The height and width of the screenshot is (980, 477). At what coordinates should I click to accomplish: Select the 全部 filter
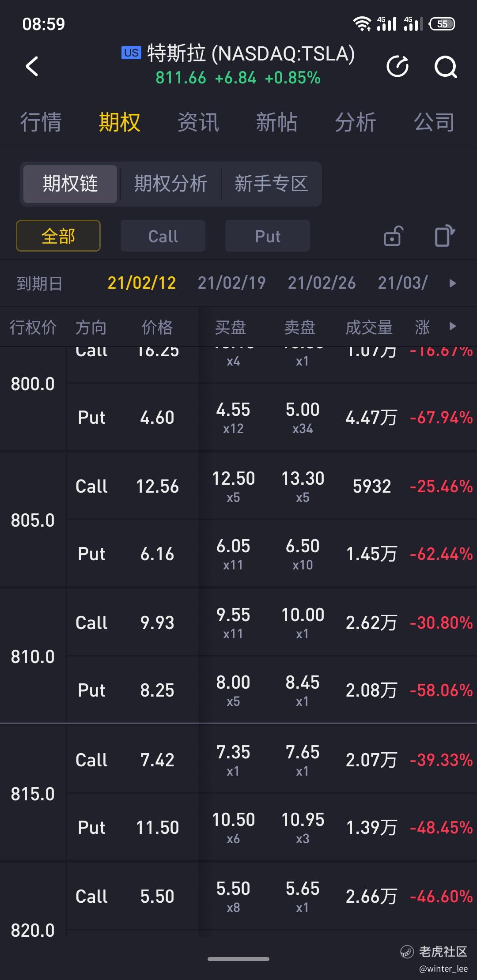[58, 236]
